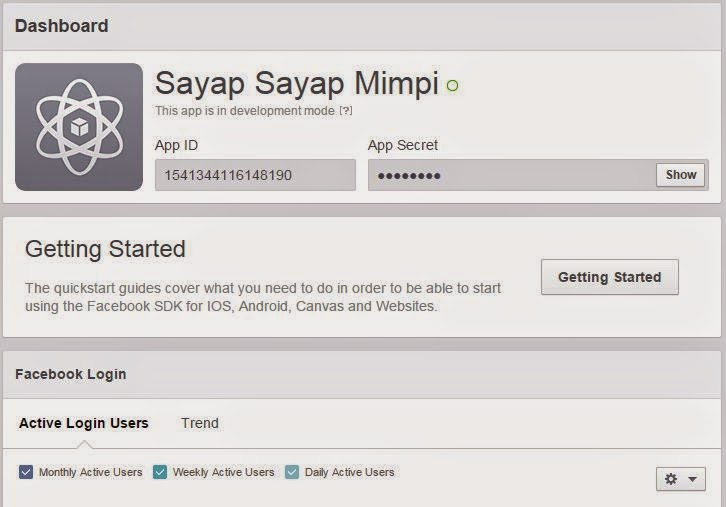
Task: Open the [?] development mode help
Action: click(346, 111)
